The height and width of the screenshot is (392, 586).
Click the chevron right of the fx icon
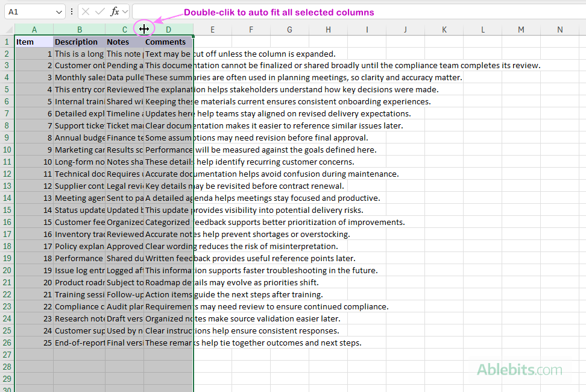click(x=124, y=11)
